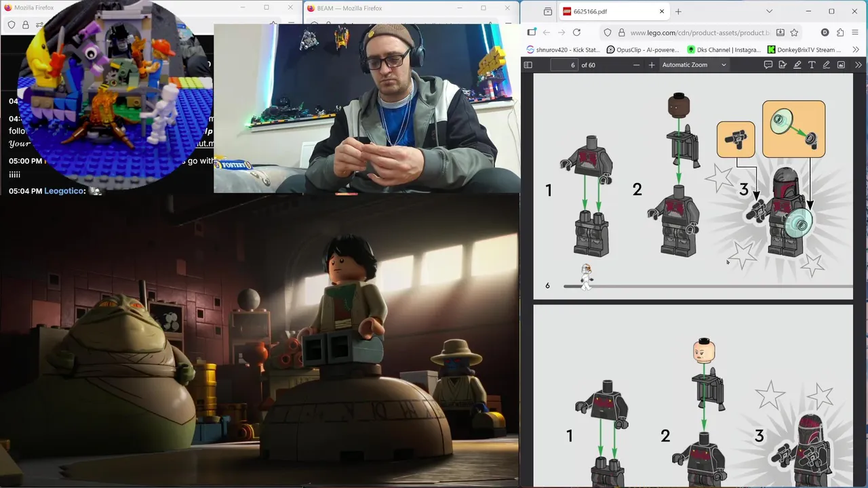The image size is (868, 488).
Task: Click the shield part callout box
Action: point(793,129)
